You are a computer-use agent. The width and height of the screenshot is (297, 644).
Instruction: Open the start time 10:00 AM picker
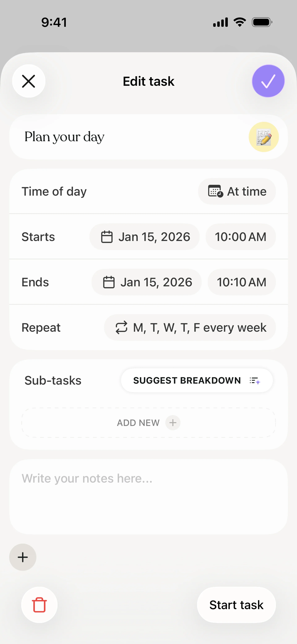pos(241,237)
